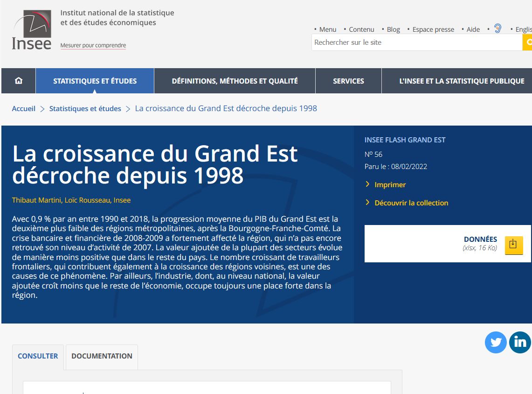Click the yellow search button
532x394 pixels.
click(x=527, y=42)
